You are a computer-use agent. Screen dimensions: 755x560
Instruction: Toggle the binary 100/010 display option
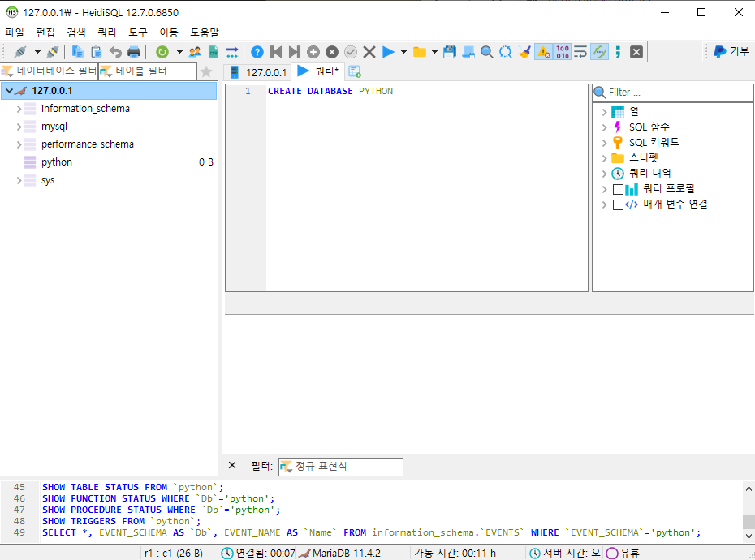tap(563, 51)
